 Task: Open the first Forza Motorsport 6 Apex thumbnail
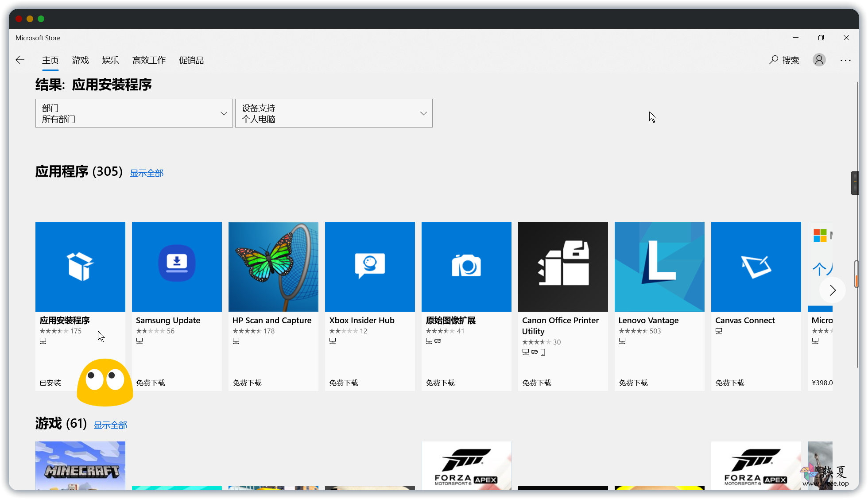pos(466,465)
